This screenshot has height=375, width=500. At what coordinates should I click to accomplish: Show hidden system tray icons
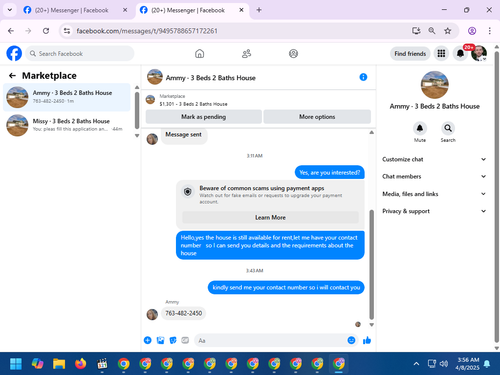(x=416, y=364)
